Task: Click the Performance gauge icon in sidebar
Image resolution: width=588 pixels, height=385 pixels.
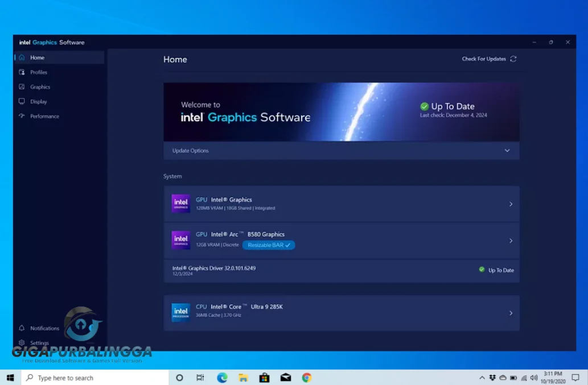Action: 22,115
